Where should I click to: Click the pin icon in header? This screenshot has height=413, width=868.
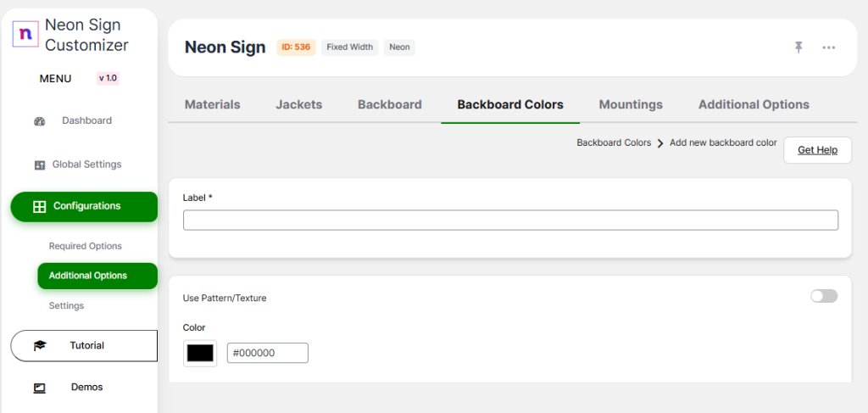pos(798,47)
